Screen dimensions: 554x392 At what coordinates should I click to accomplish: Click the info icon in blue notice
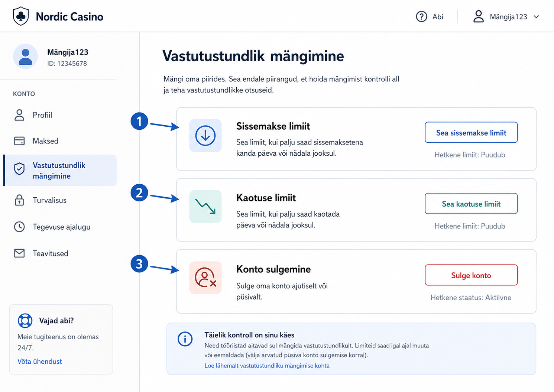pyautogui.click(x=185, y=339)
